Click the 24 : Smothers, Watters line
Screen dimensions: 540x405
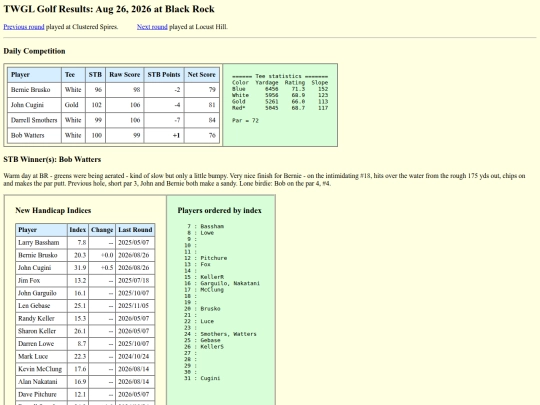[220, 334]
